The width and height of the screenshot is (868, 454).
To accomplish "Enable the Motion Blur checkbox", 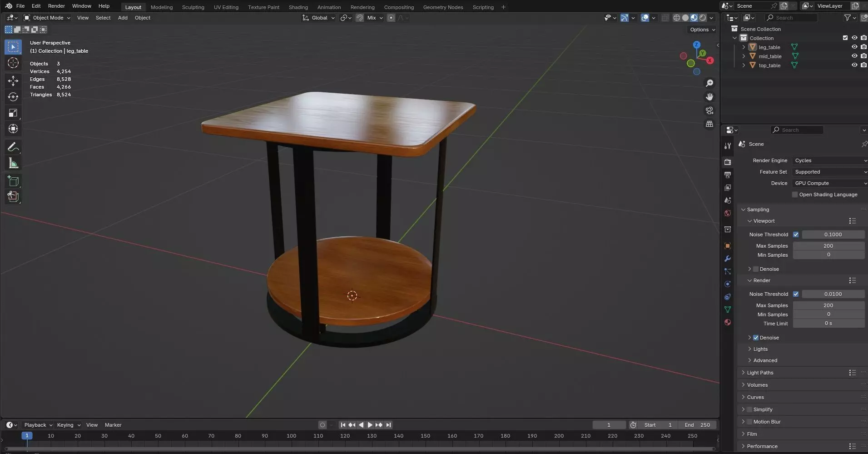I will [x=749, y=422].
